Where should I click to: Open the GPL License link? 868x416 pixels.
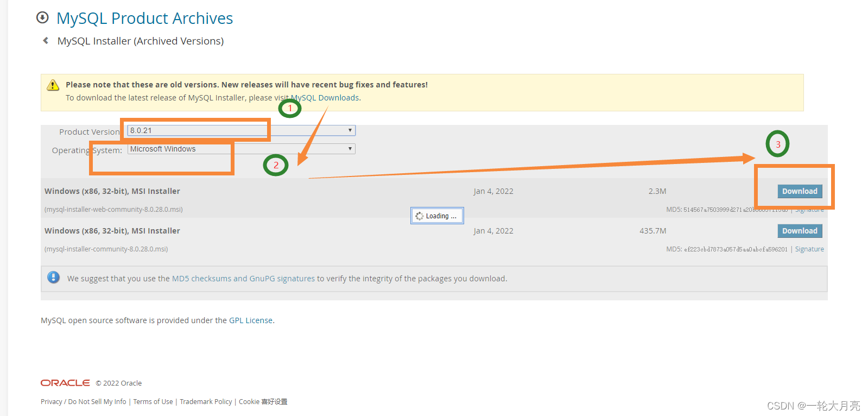251,320
